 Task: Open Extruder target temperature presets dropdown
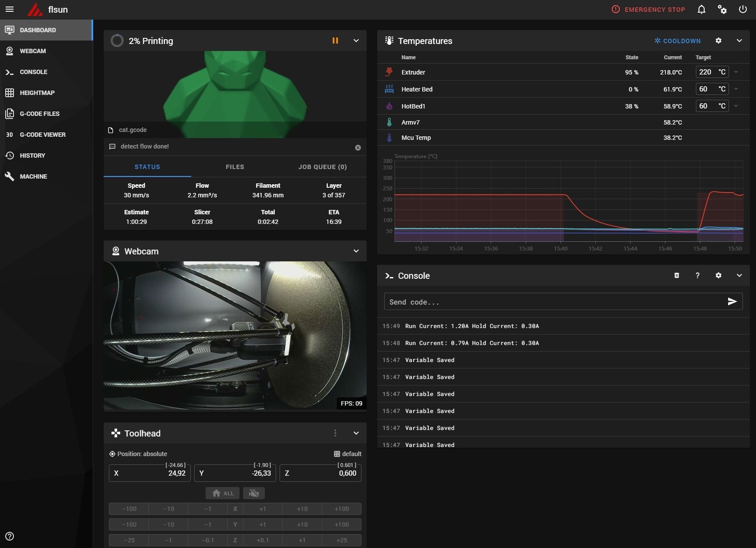[736, 72]
